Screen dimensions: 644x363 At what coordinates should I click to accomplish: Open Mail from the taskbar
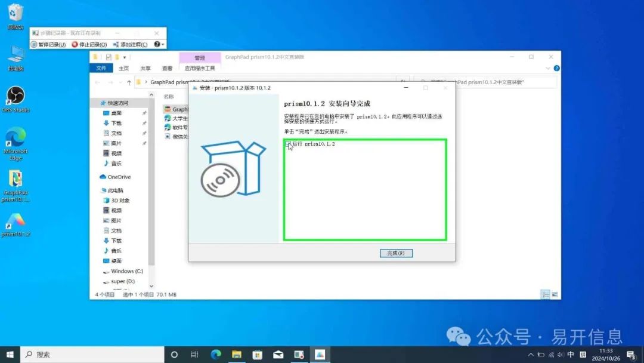pyautogui.click(x=278, y=355)
